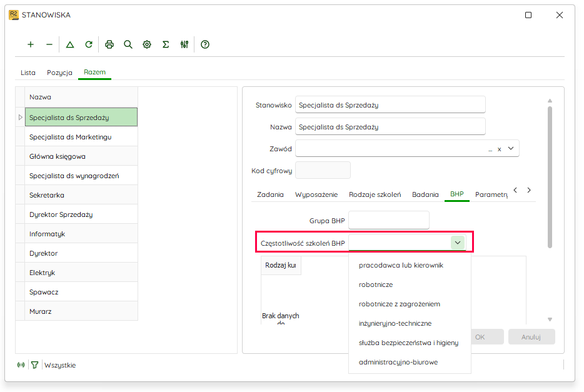
Task: Add a new position with the plus icon
Action: (31, 44)
